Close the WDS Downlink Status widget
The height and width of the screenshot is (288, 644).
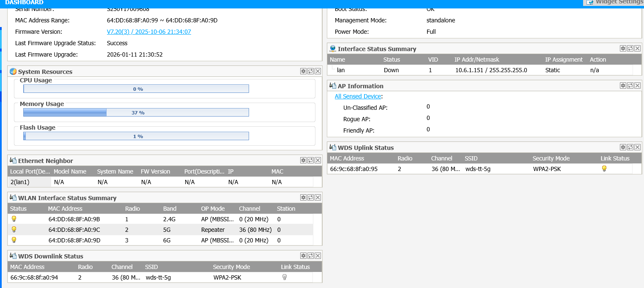coord(318,256)
